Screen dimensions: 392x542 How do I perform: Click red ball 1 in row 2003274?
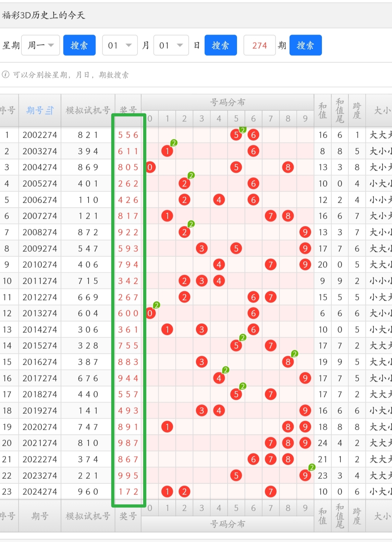pos(167,151)
